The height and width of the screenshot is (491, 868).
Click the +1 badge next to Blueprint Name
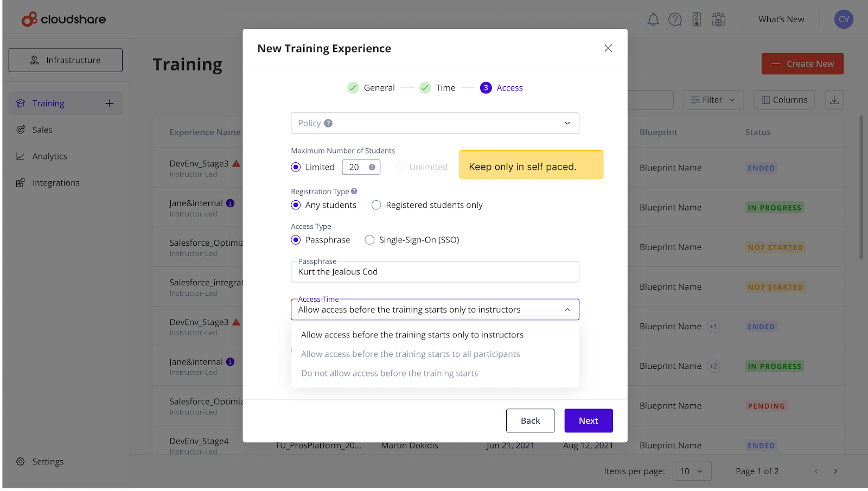713,327
